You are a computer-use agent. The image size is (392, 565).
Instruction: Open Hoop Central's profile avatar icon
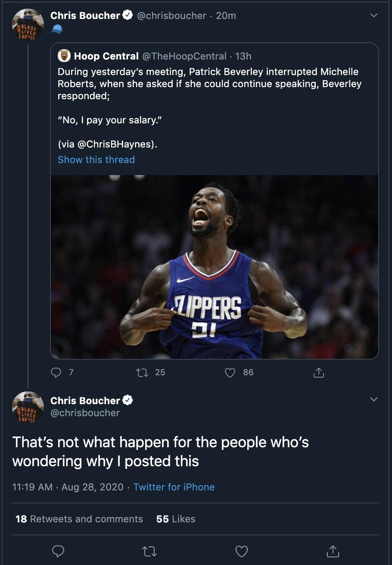[x=64, y=56]
